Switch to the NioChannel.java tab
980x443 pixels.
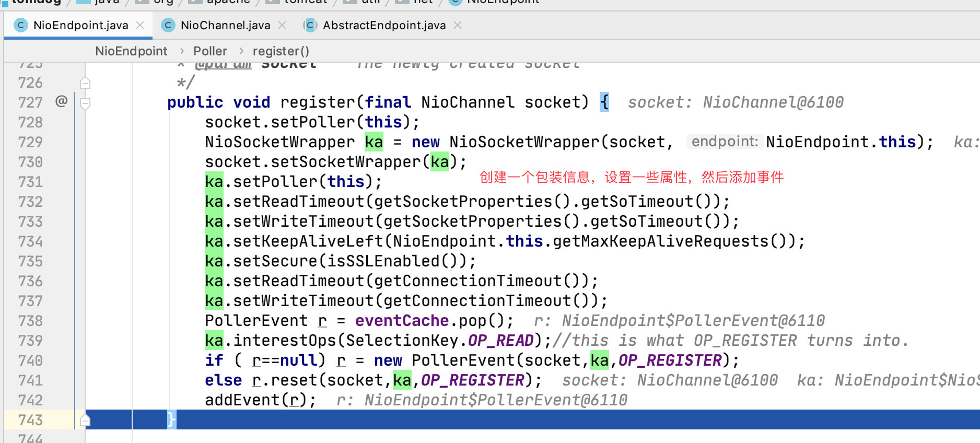[x=225, y=25]
